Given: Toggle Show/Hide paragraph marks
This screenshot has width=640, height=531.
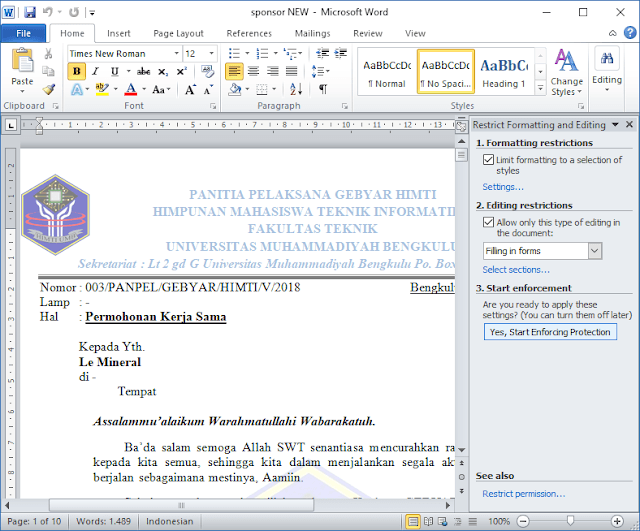Looking at the screenshot, I should coord(323,89).
